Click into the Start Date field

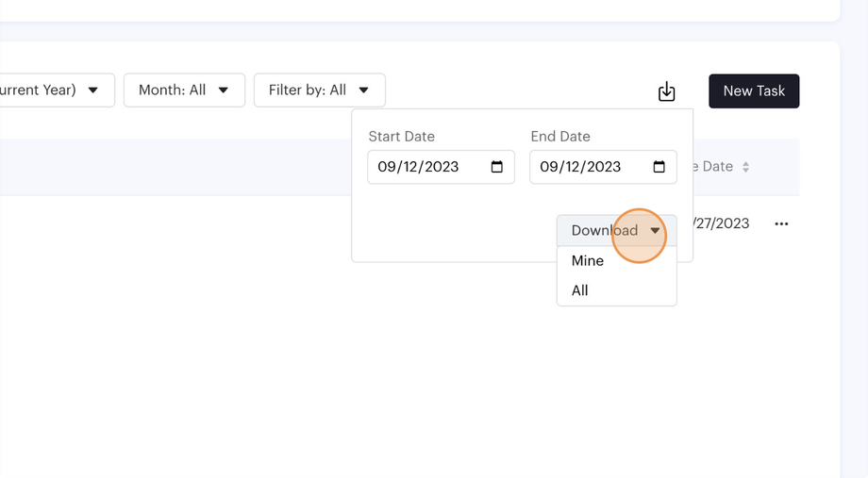[x=420, y=167]
